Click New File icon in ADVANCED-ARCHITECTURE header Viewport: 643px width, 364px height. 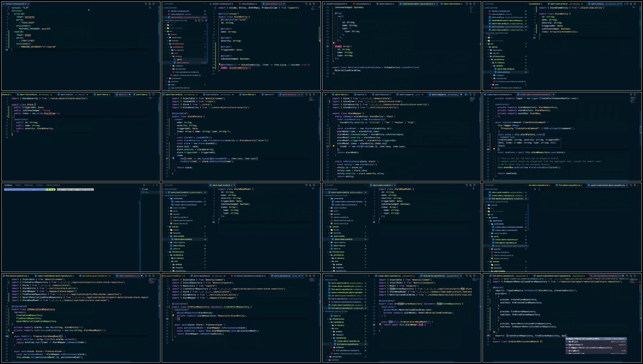click(x=196, y=20)
